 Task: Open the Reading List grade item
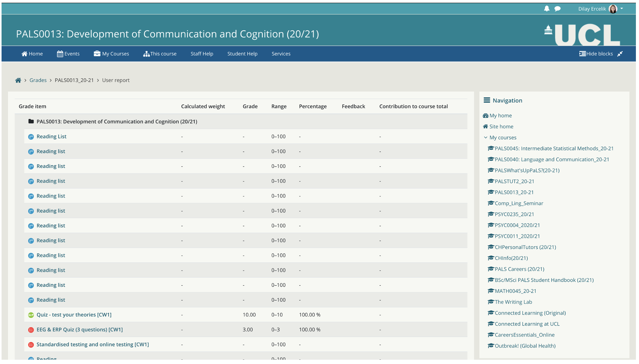[x=52, y=137]
